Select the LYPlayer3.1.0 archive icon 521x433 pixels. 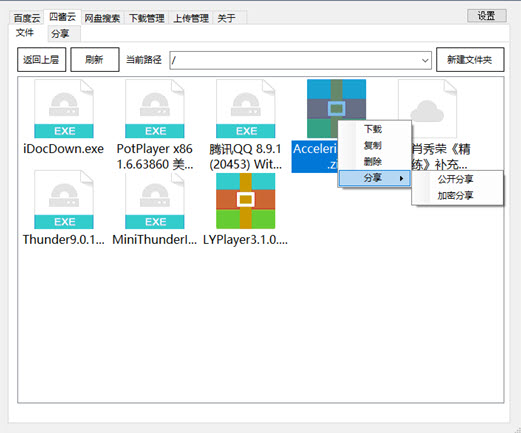click(246, 201)
